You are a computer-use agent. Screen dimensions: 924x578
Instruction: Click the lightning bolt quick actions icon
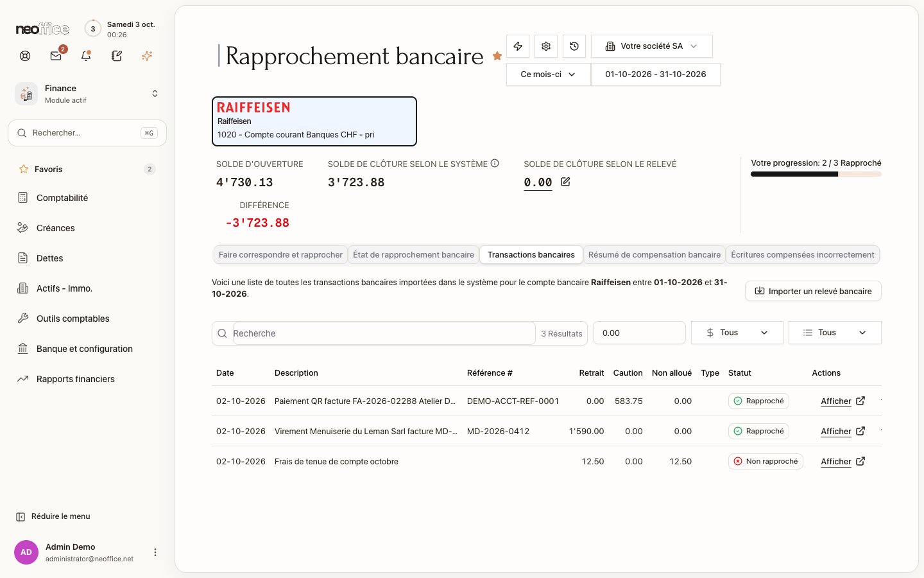[x=518, y=46]
